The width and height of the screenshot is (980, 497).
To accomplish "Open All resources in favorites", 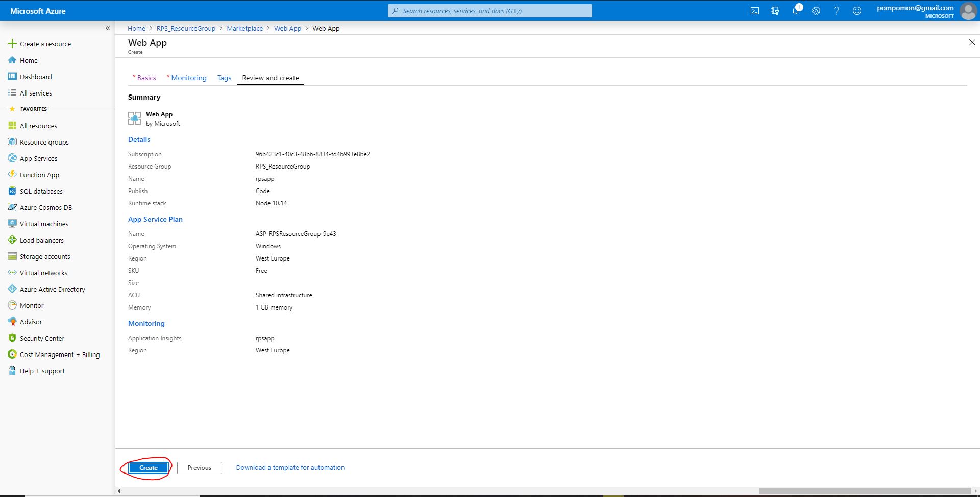I will tap(38, 126).
